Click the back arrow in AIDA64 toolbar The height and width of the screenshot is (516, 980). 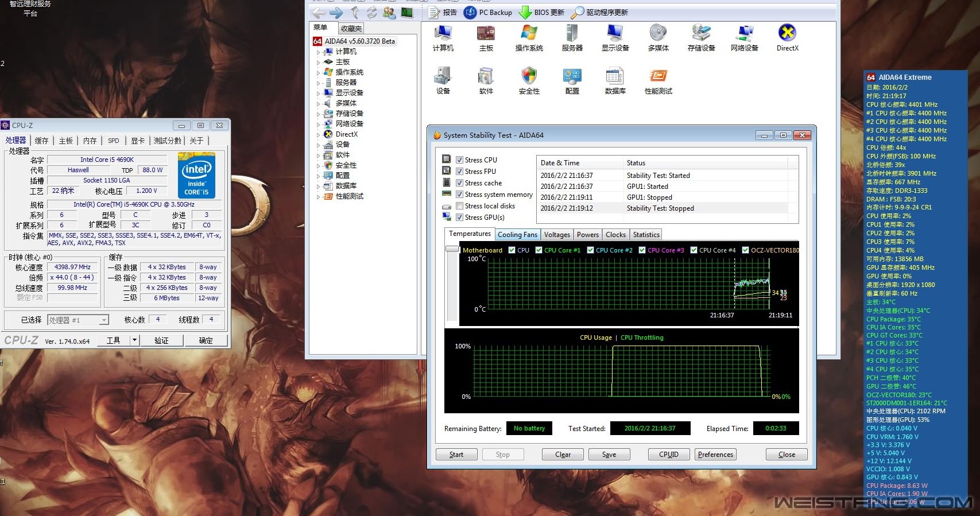pyautogui.click(x=319, y=12)
